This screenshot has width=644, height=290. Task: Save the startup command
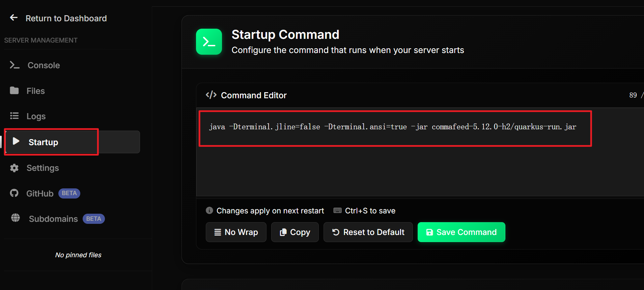click(x=461, y=232)
